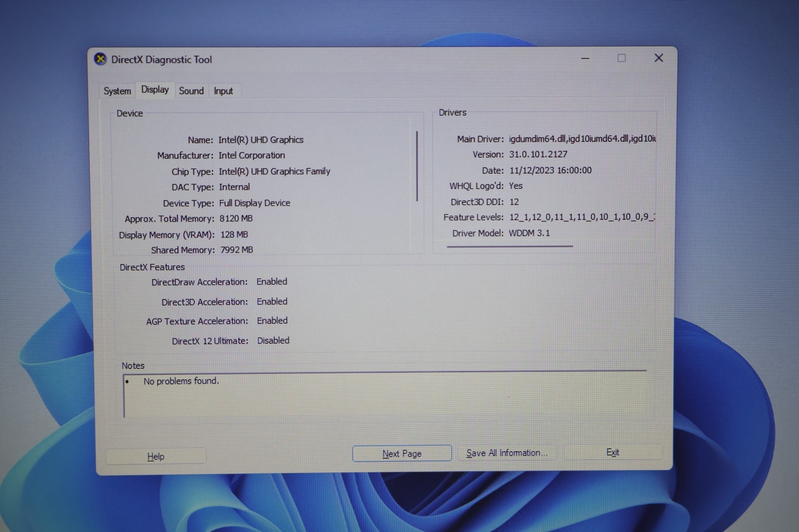Click the 'No problems found.' note
This screenshot has width=799, height=532.
point(181,381)
